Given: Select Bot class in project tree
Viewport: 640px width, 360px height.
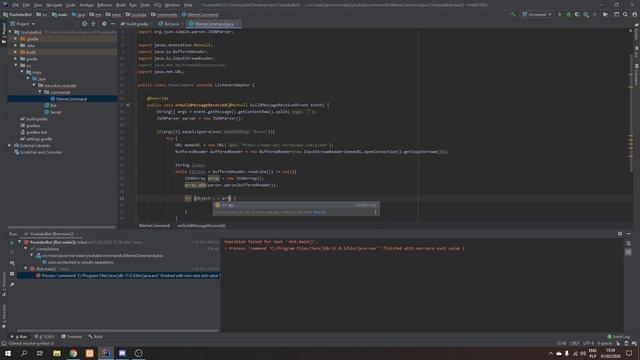Looking at the screenshot, I should click(53, 105).
